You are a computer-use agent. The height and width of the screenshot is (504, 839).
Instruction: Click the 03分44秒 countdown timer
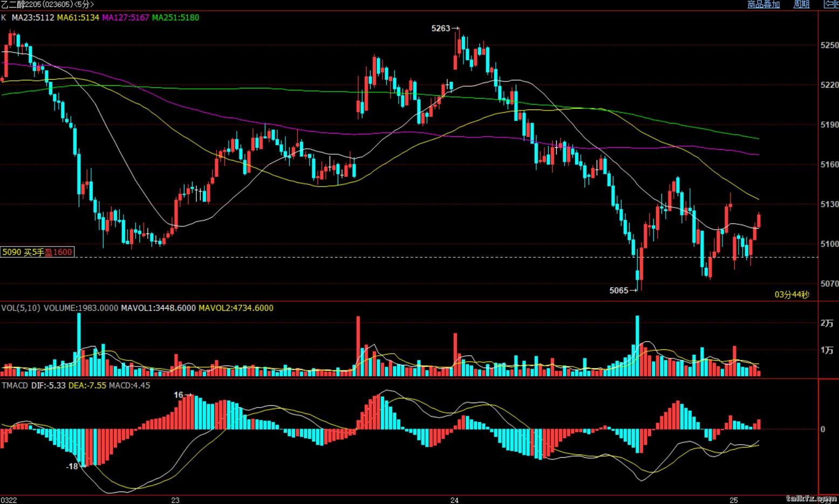click(792, 294)
